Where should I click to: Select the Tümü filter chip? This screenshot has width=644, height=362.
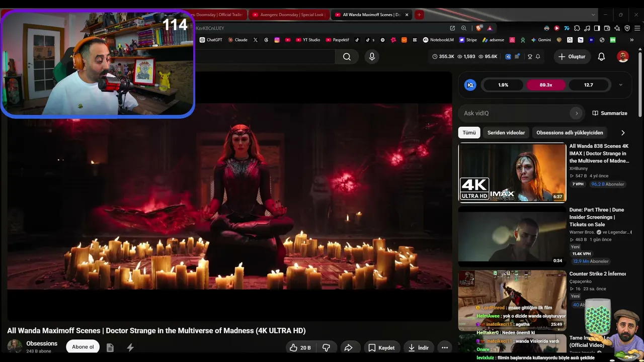469,133
